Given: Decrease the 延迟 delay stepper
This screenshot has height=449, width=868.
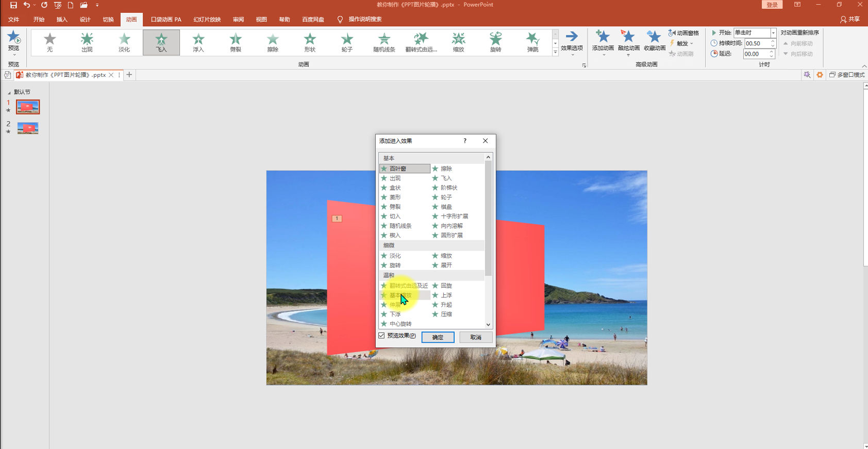Looking at the screenshot, I should tap(772, 56).
